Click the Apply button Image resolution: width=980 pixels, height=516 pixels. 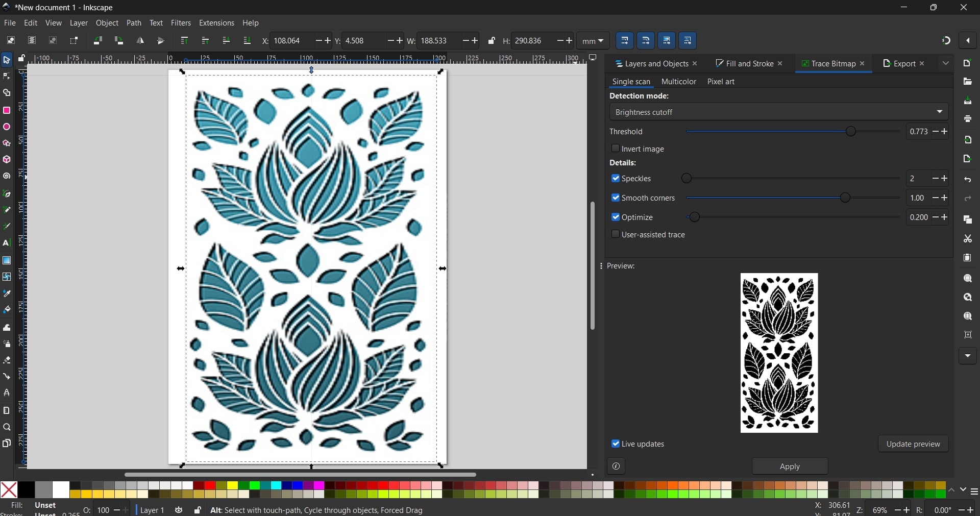click(790, 466)
